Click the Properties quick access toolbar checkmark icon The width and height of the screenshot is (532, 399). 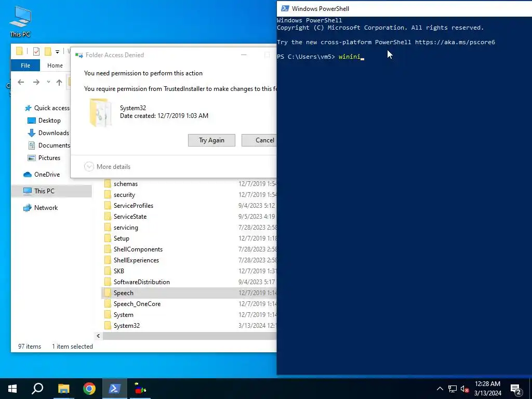point(36,51)
